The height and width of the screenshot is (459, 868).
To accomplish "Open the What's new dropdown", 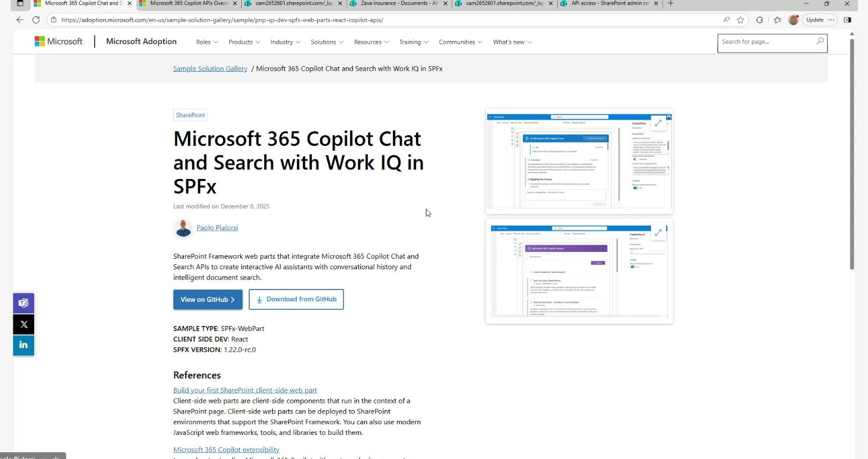I will [x=513, y=42].
